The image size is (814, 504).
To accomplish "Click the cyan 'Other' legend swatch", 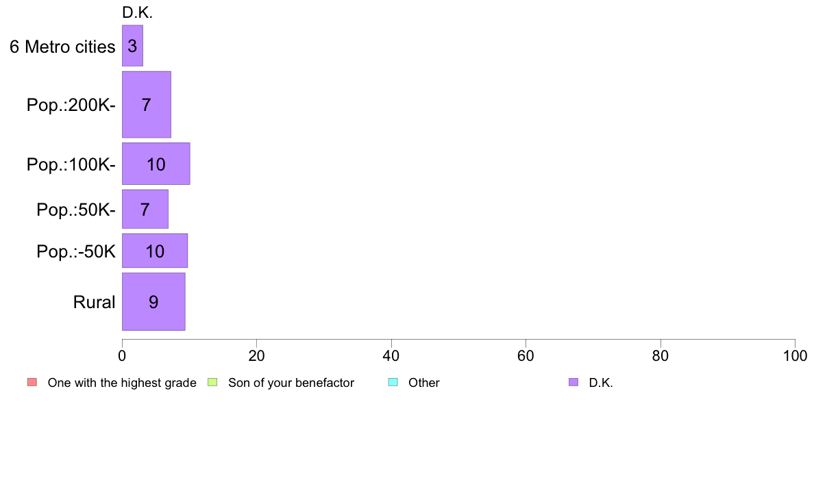I will click(x=393, y=383).
